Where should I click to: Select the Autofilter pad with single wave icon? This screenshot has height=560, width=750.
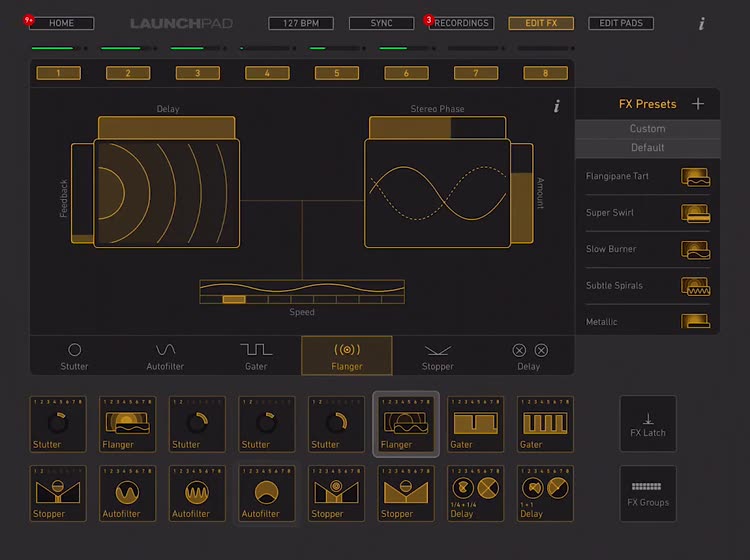[127, 494]
